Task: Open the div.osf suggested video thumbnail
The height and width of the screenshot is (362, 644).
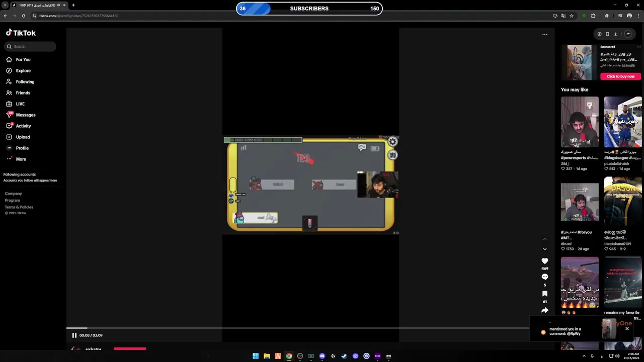Action: click(580, 202)
